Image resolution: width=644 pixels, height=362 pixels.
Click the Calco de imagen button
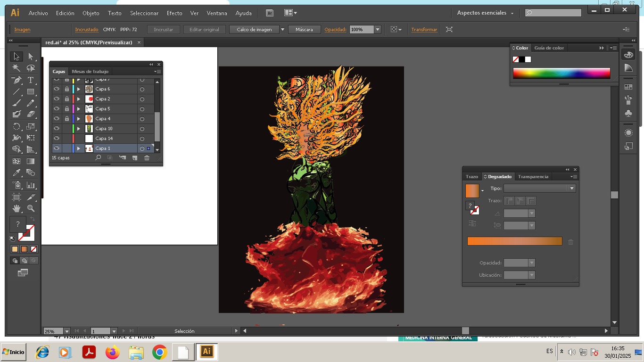coord(255,30)
